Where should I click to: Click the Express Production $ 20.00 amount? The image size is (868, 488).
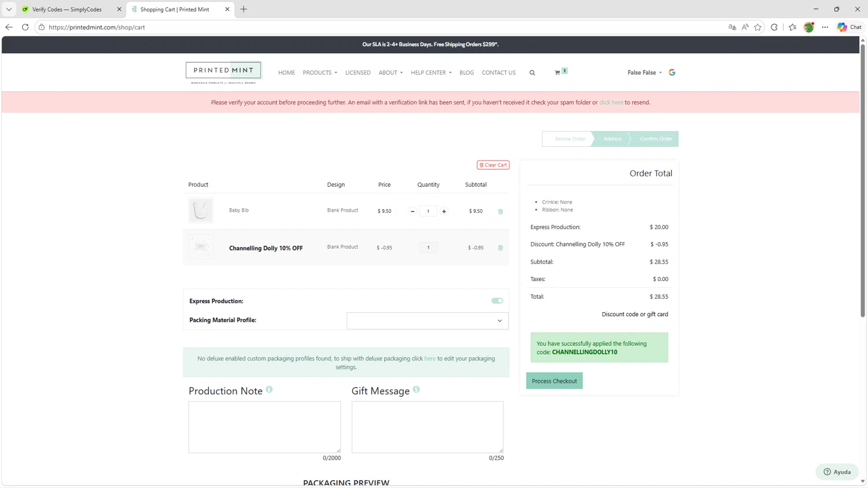pyautogui.click(x=659, y=227)
